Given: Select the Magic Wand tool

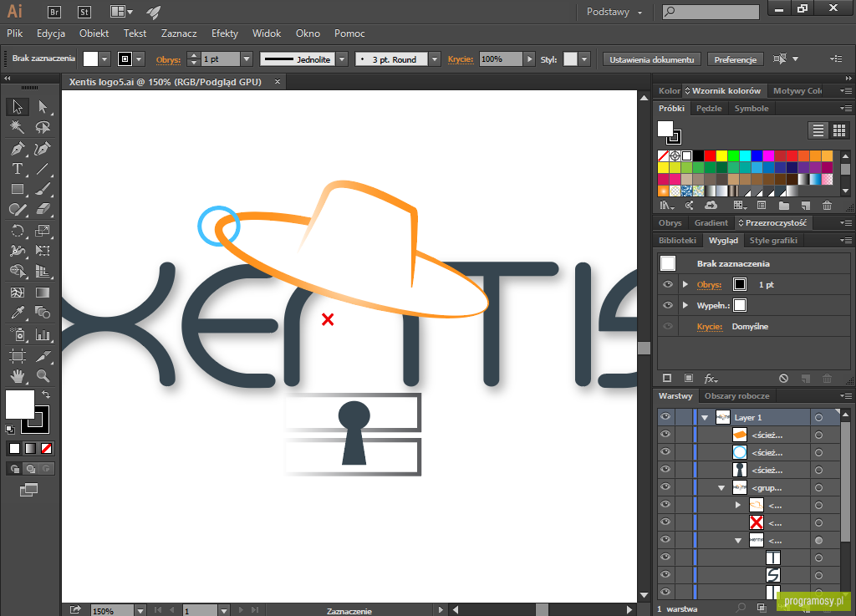Looking at the screenshot, I should pos(18,127).
